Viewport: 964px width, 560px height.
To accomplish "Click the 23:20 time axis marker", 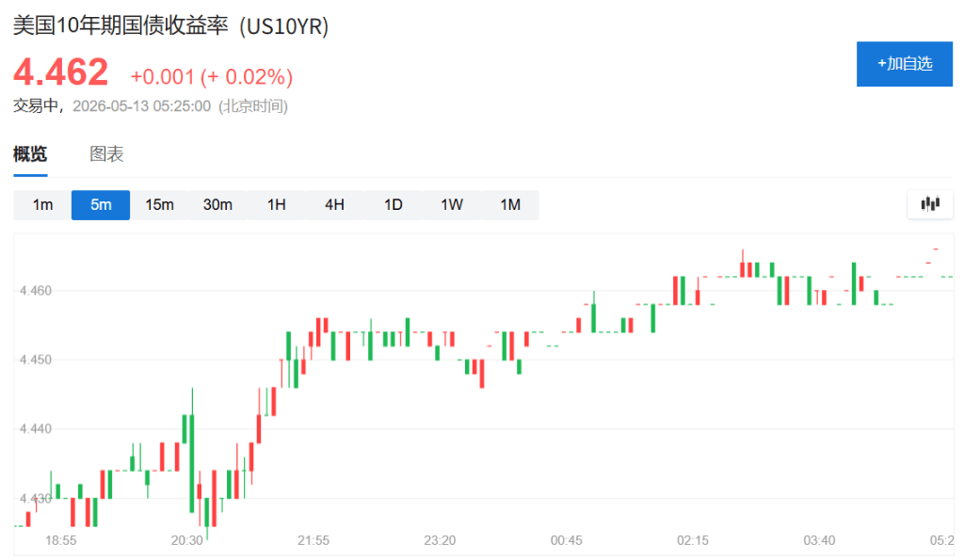I will tap(440, 540).
